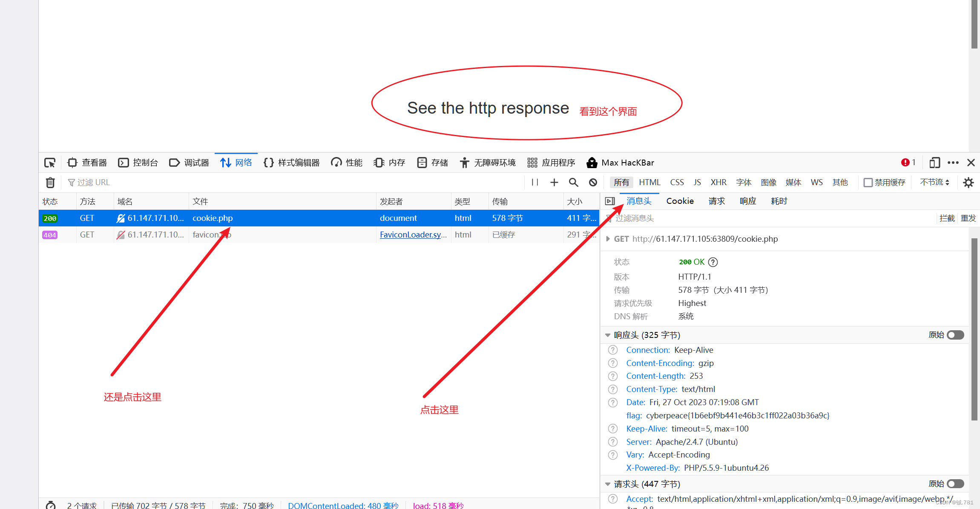Toggle 原始 switch for response headers
This screenshot has width=980, height=509.
pyautogui.click(x=955, y=335)
